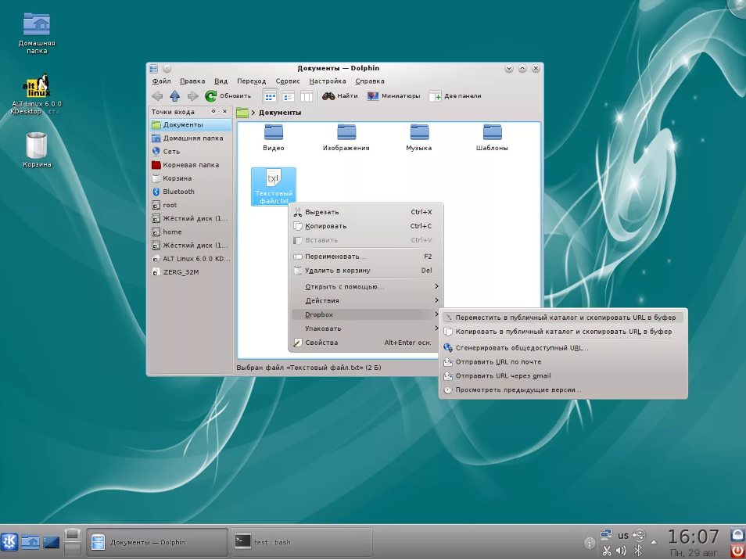Open the Сервис menu
This screenshot has width=746, height=560.
click(x=287, y=81)
